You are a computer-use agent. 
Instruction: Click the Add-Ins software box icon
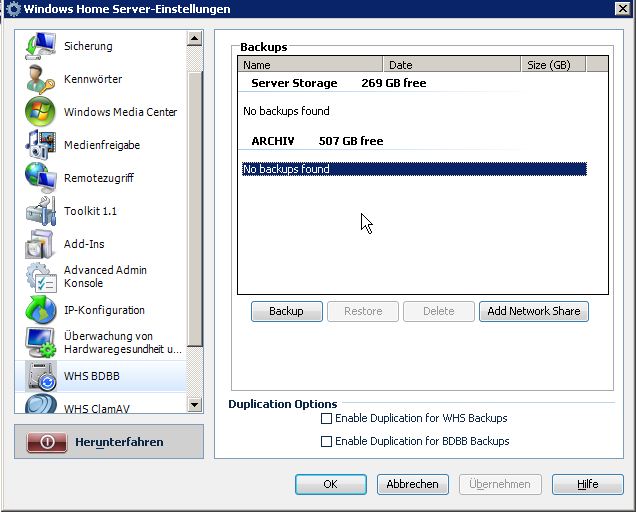[x=39, y=244]
